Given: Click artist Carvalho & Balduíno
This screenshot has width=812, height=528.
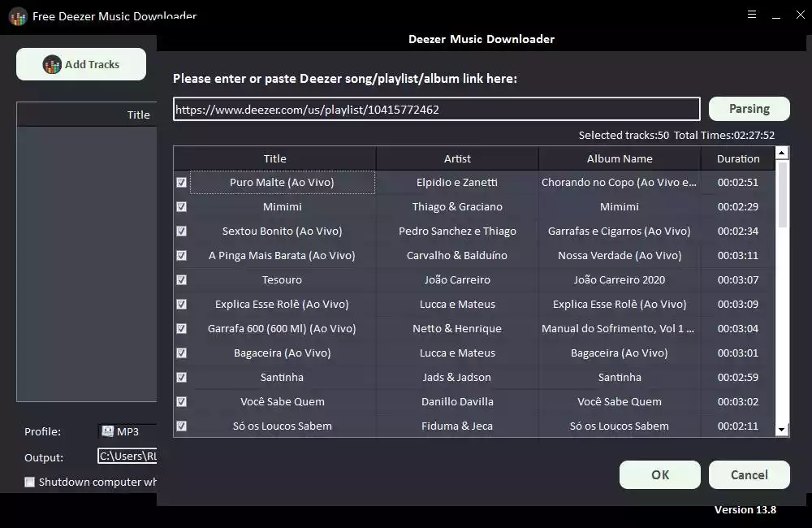Looking at the screenshot, I should click(456, 255).
